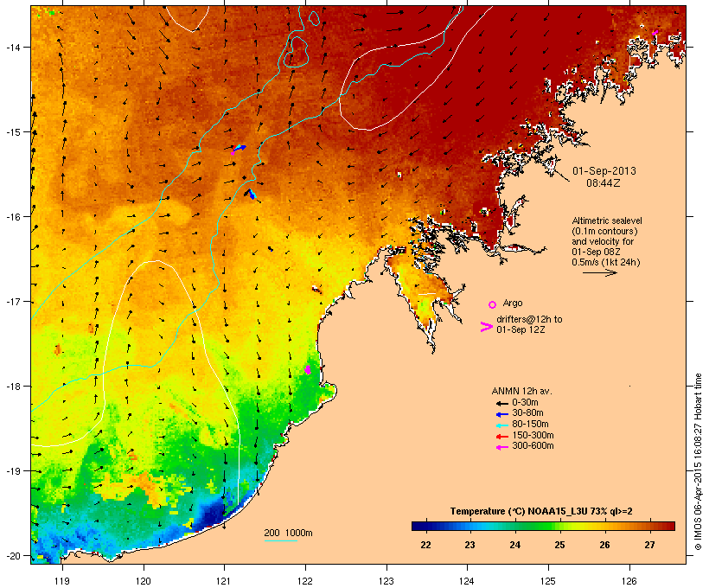This screenshot has width=709, height=588.
Task: Click the magenta 300-600m legend arrow
Action: tap(501, 447)
